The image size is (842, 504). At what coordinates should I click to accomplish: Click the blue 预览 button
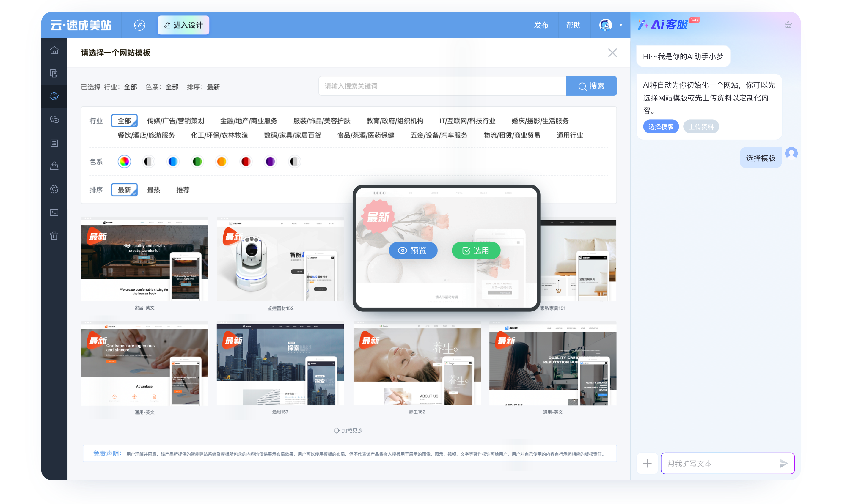(413, 251)
